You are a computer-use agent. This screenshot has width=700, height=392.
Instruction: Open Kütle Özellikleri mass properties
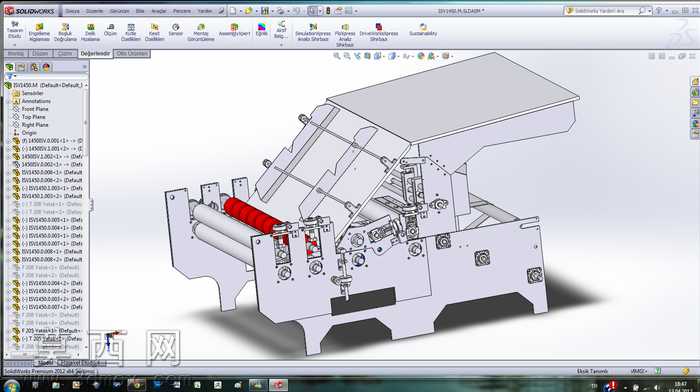point(130,33)
